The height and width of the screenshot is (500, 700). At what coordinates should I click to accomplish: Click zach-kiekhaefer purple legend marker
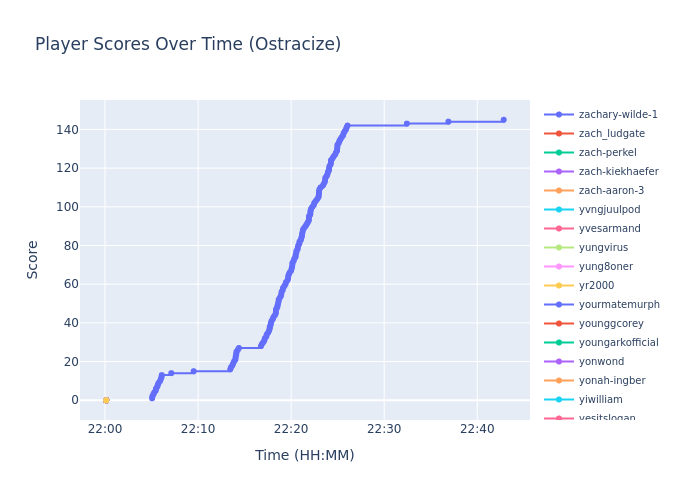point(559,172)
